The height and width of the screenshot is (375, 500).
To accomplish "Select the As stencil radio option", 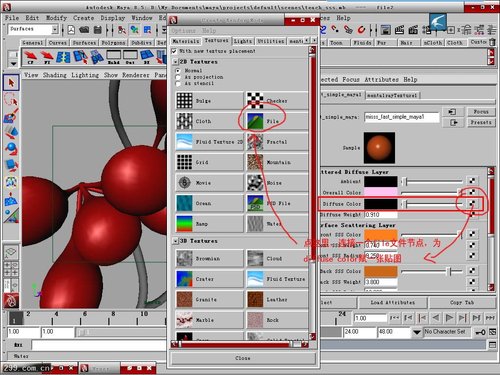I will point(178,83).
